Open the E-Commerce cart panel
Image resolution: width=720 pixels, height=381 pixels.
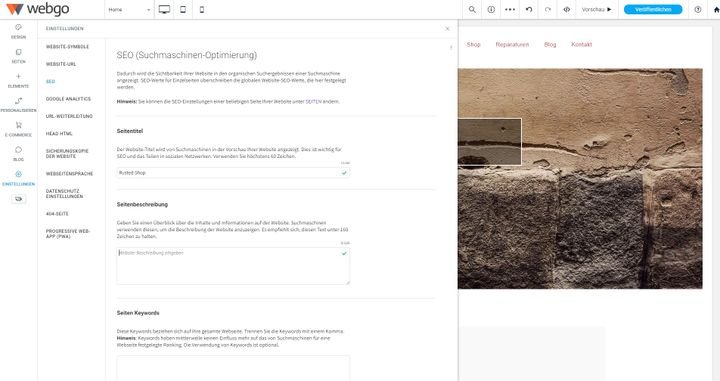tap(18, 129)
